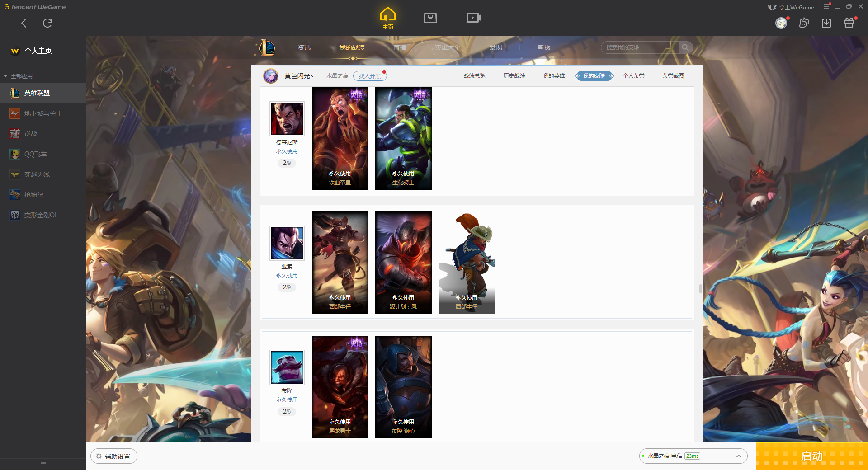Click the Tencent WeGame logo

(35, 7)
